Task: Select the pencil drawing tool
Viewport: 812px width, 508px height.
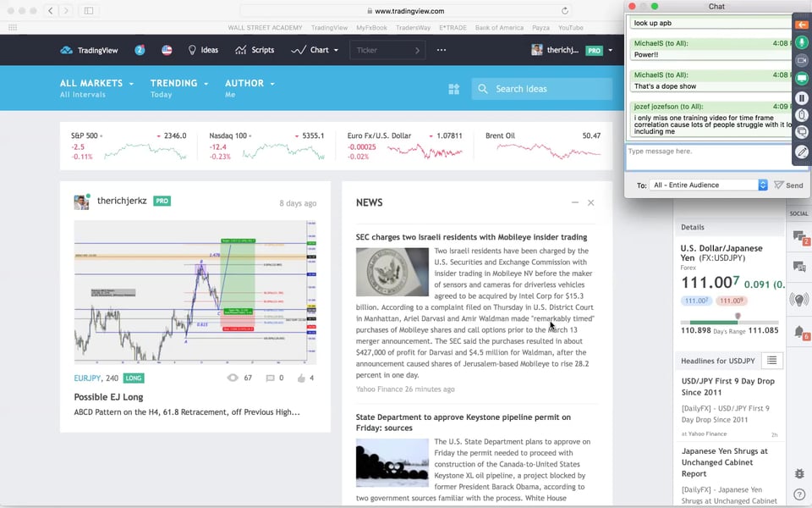Action: 802,152
